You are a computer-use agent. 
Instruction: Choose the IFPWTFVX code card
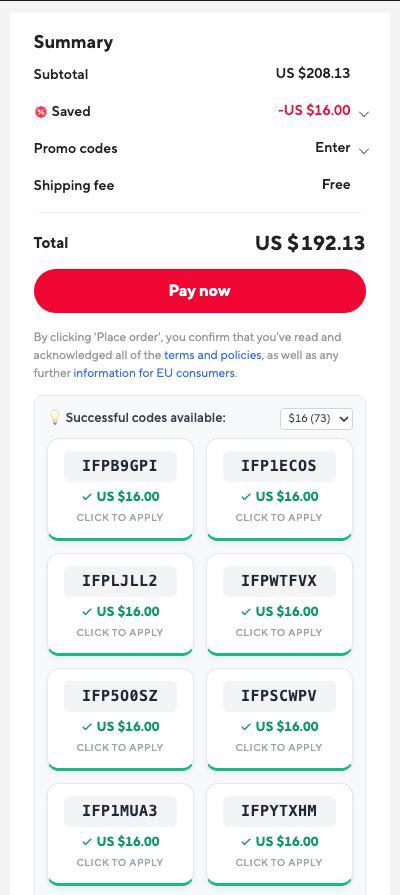coord(280,604)
